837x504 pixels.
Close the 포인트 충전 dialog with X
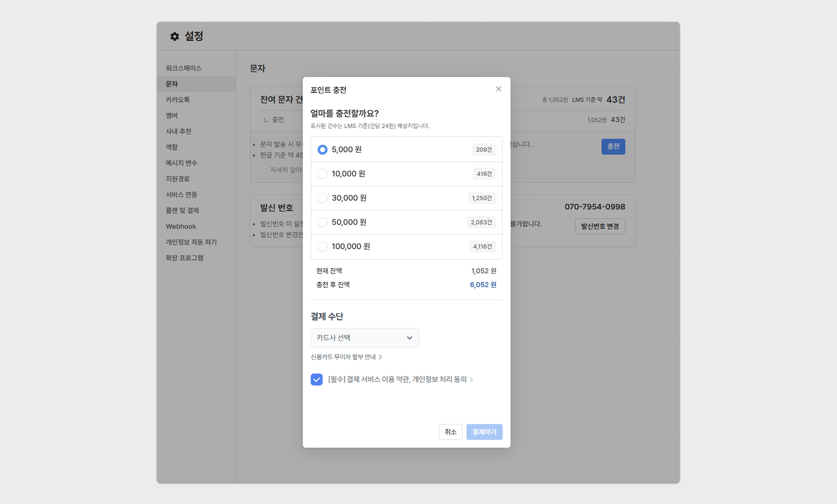click(x=499, y=89)
